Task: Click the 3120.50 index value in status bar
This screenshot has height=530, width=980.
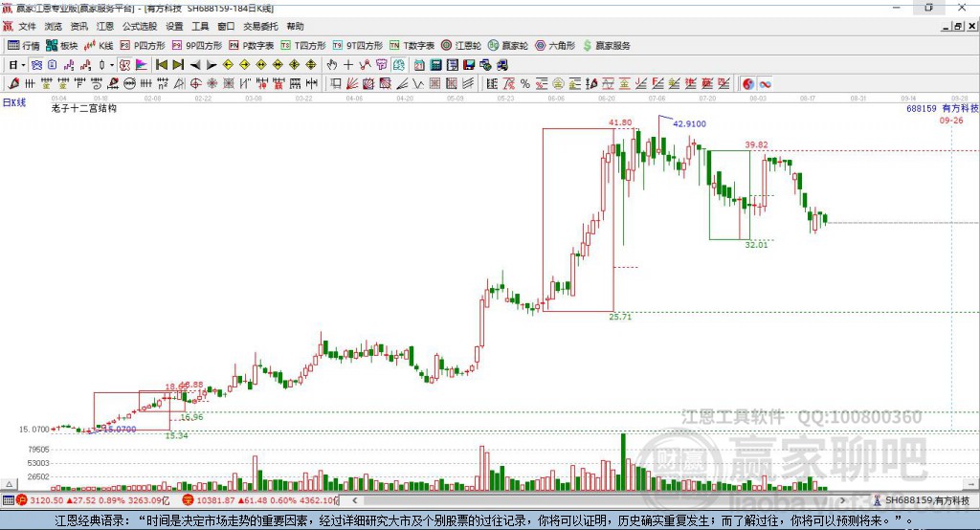Action: coord(46,500)
